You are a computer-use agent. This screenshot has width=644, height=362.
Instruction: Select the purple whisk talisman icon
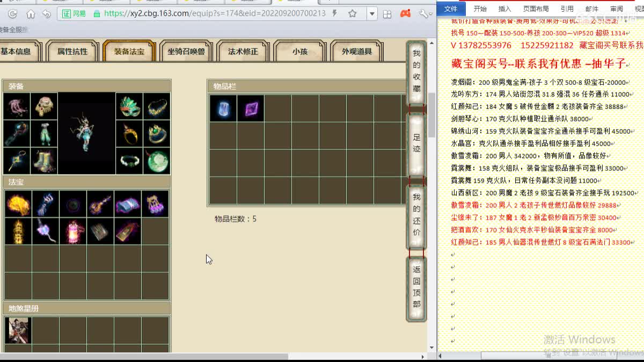tap(46, 231)
